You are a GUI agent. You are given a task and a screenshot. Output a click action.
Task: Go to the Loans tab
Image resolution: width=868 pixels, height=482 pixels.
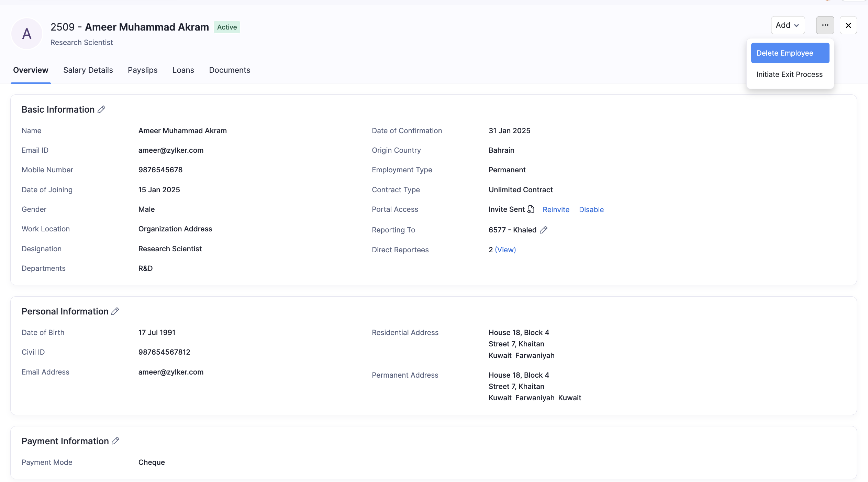pos(183,70)
